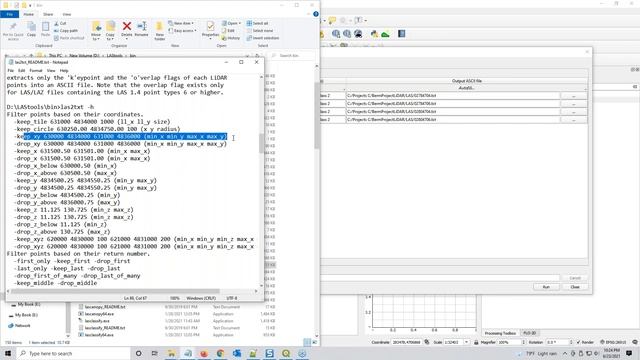Select Network in Explorer navigation pane
This screenshot has width=640, height=360.
pos(19,326)
